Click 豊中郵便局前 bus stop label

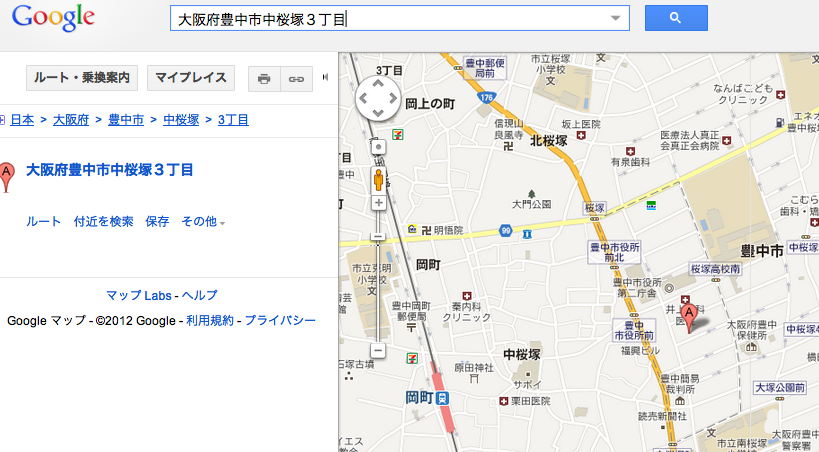point(485,68)
